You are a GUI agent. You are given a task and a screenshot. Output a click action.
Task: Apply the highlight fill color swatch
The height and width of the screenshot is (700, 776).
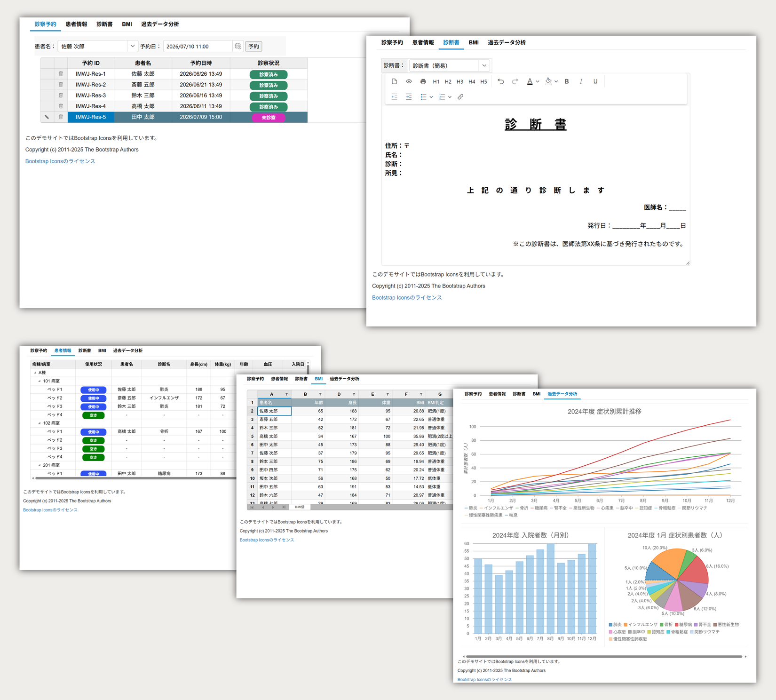pos(548,81)
